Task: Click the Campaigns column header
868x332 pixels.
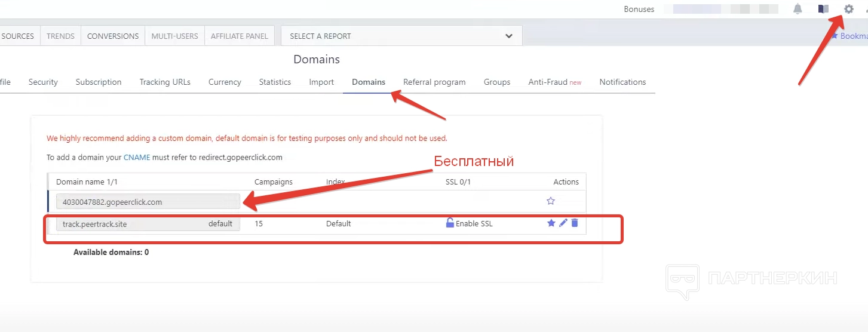Action: 274,182
